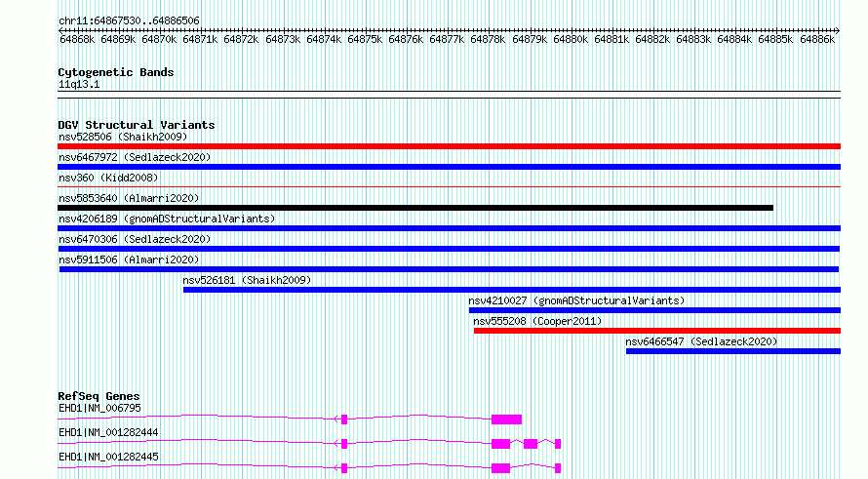Select the small exon of EHD1 NM_006795
The width and height of the screenshot is (868, 479).
[344, 419]
